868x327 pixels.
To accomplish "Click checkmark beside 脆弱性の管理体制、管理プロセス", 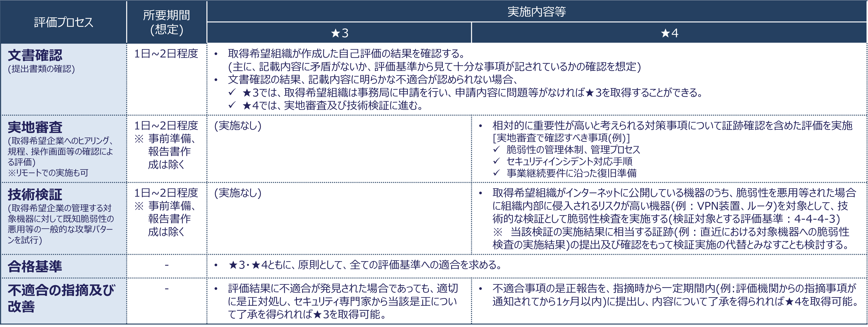I will (496, 150).
